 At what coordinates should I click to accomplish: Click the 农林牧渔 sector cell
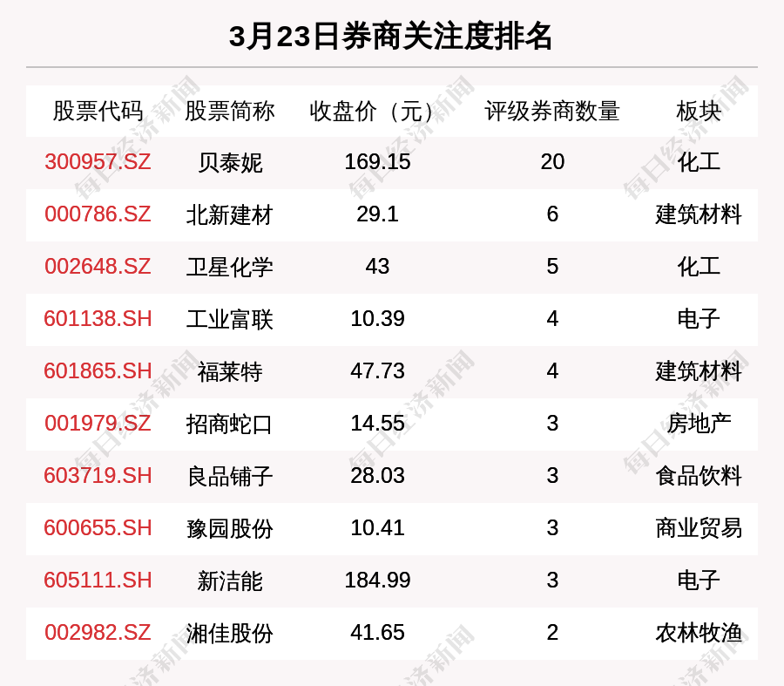click(699, 633)
